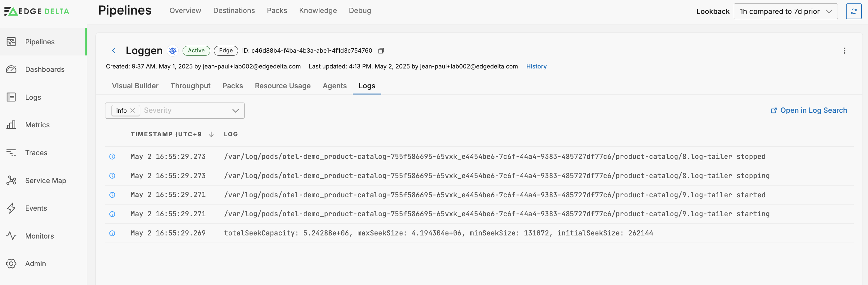This screenshot has height=285, width=868.
Task: Expand the Severity dropdown chevron
Action: [236, 111]
